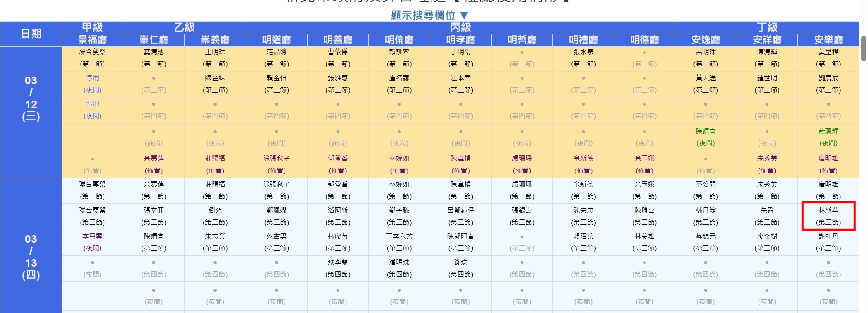Viewport: 868px width, 313px height.
Task: Click the 丁級 group header
Action: (x=767, y=27)
